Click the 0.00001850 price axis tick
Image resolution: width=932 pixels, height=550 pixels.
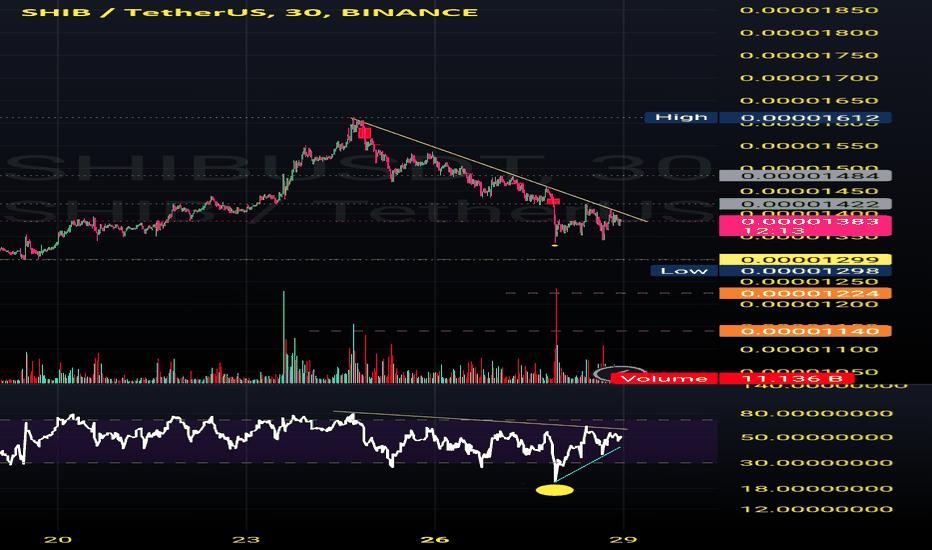[x=809, y=10]
